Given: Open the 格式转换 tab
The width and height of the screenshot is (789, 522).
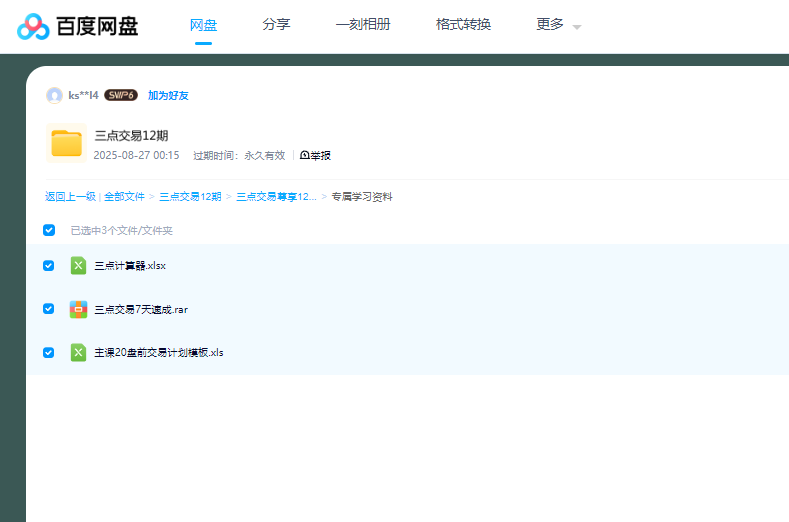Looking at the screenshot, I should pyautogui.click(x=463, y=24).
